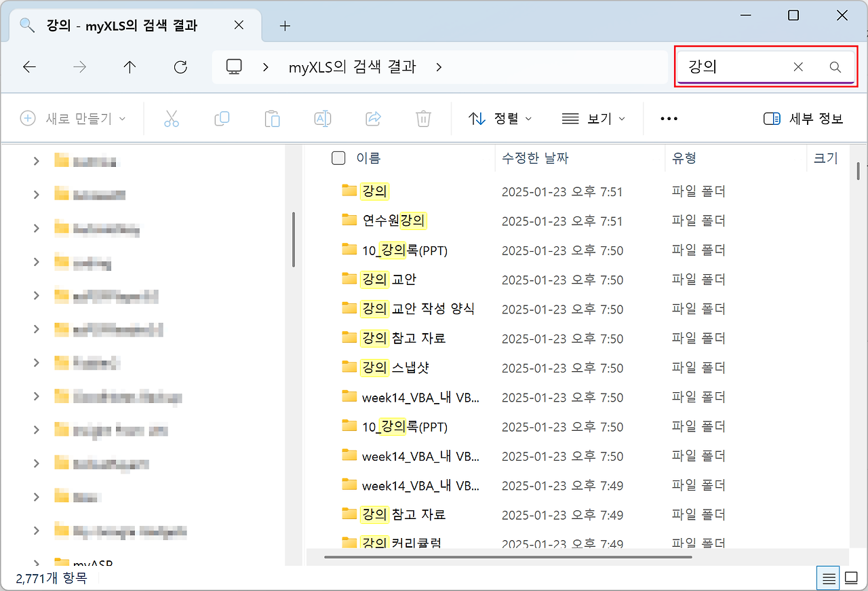Click the Delete trash can icon
Image resolution: width=868 pixels, height=591 pixels.
click(x=423, y=119)
